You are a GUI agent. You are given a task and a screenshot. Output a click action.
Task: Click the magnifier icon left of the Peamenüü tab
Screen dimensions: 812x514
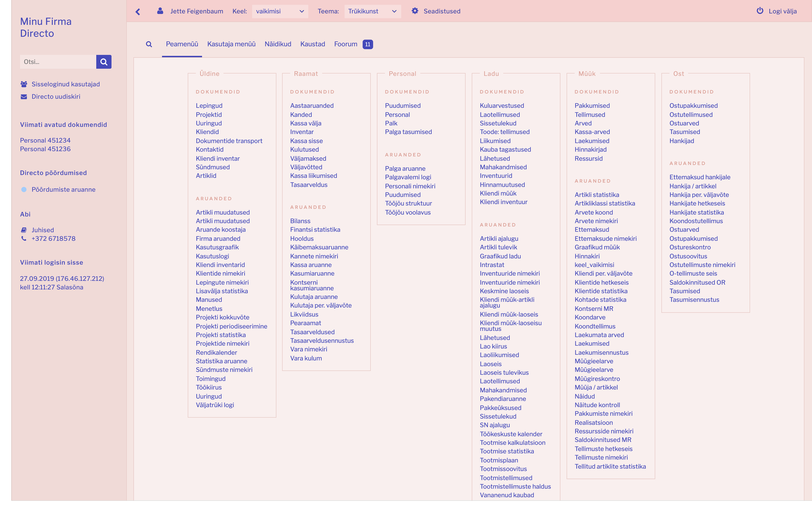pyautogui.click(x=149, y=44)
